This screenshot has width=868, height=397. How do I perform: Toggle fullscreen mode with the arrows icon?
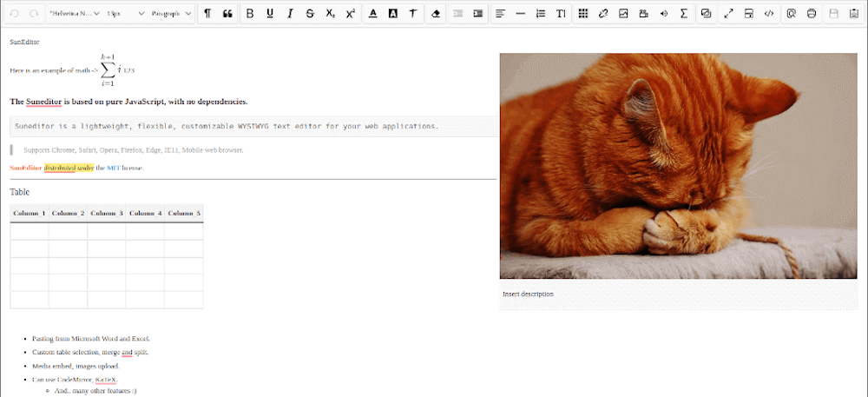click(x=728, y=14)
